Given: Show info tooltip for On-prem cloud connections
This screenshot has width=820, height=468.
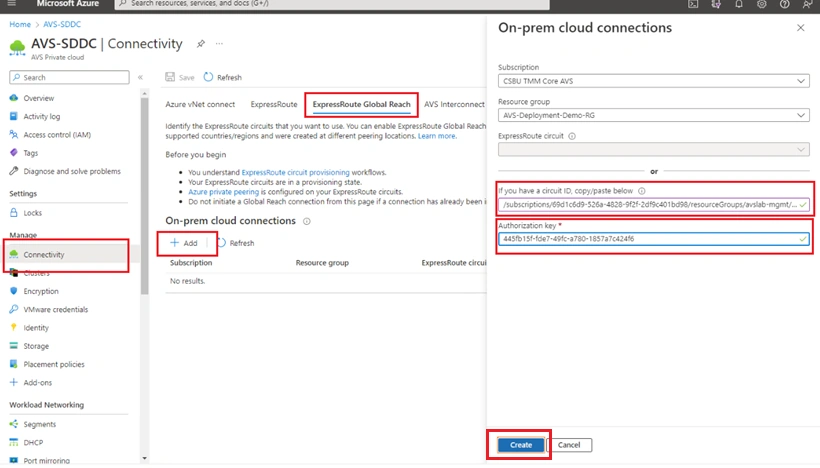Looking at the screenshot, I should click(307, 221).
